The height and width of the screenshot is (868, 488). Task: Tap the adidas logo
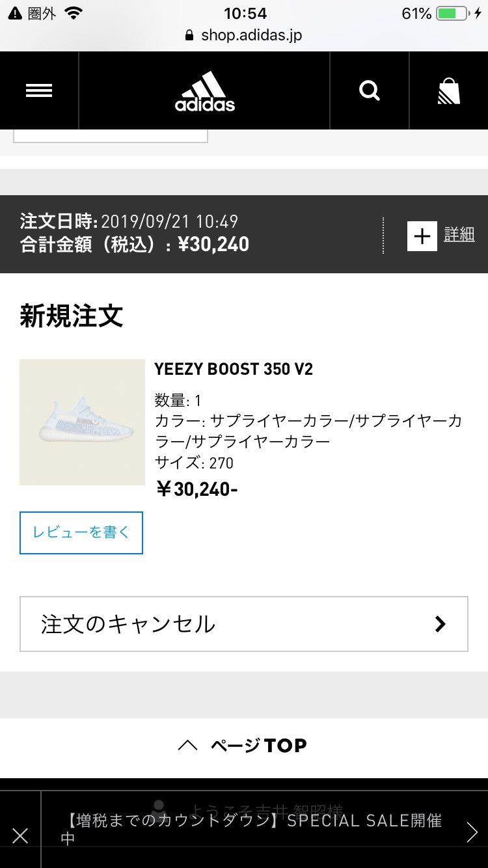click(x=205, y=91)
